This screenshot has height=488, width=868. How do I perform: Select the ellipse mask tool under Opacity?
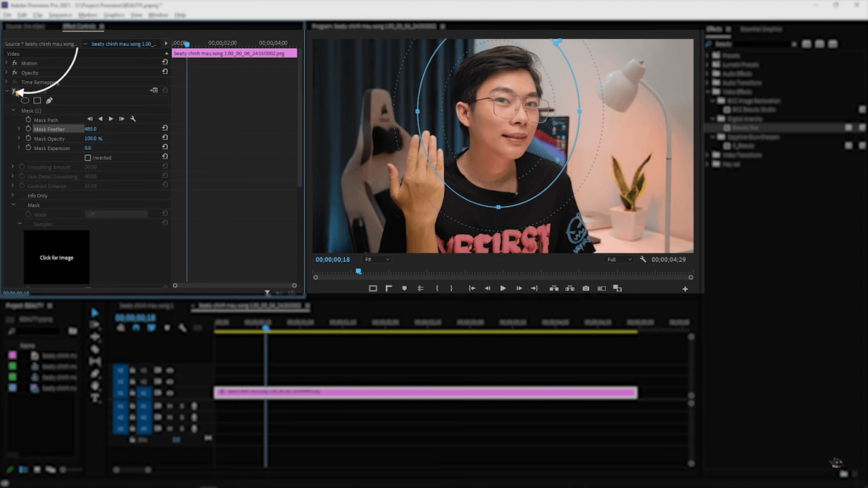(x=25, y=101)
